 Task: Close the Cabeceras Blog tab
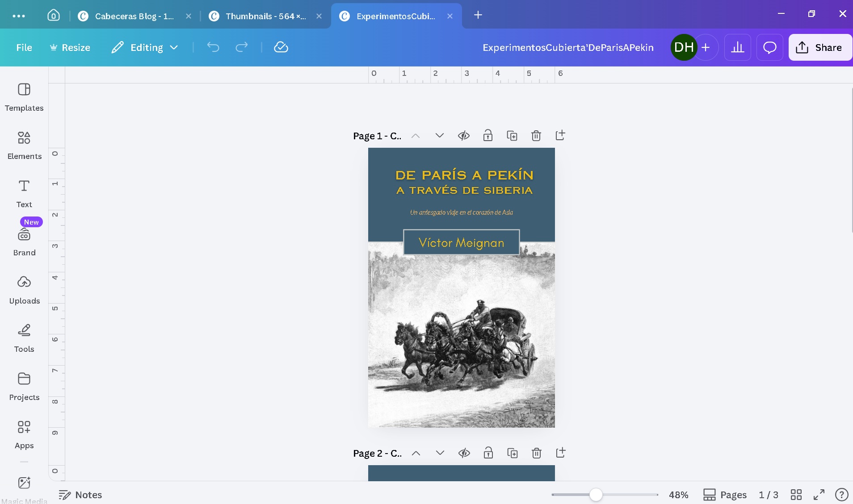click(189, 16)
